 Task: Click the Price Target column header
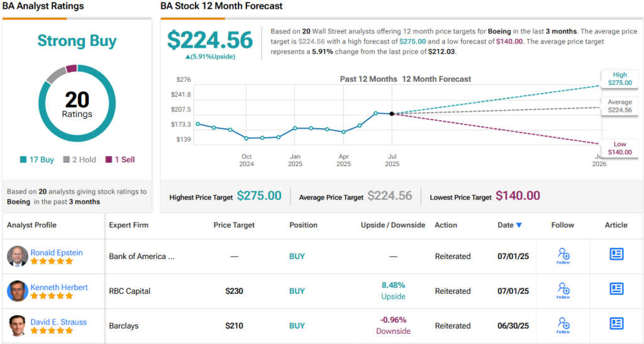[x=234, y=225]
